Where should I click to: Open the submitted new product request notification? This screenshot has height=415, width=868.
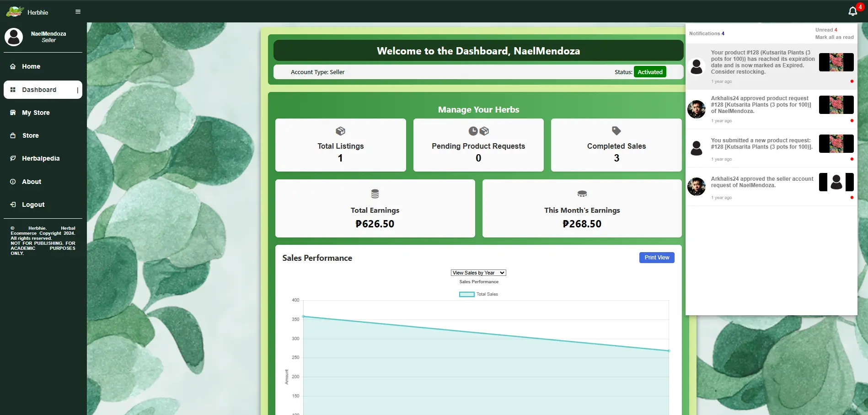tap(771, 148)
